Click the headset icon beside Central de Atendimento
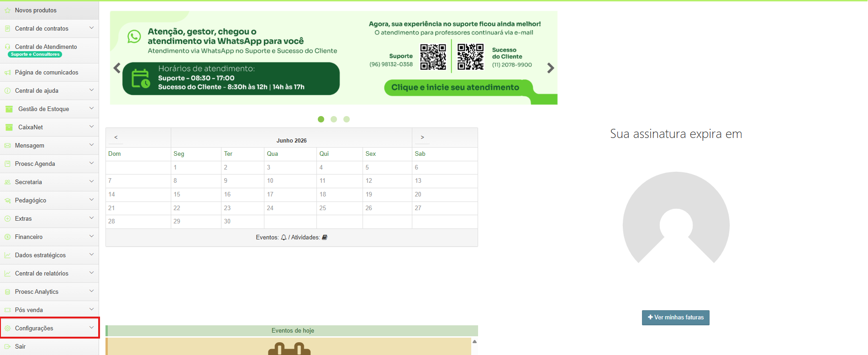 [x=7, y=47]
